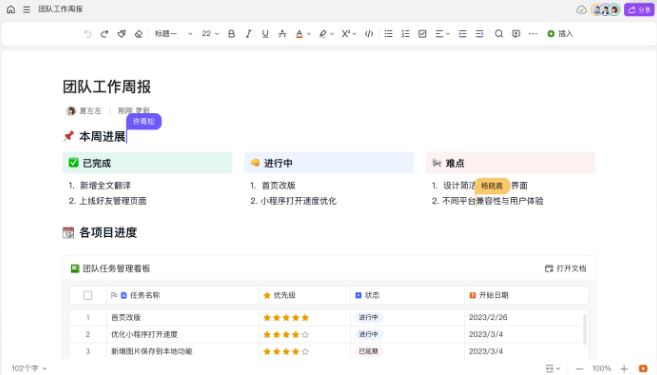Viewport: 657px width, 375px height.
Task: Increase the paragraph indent
Action: (x=479, y=34)
